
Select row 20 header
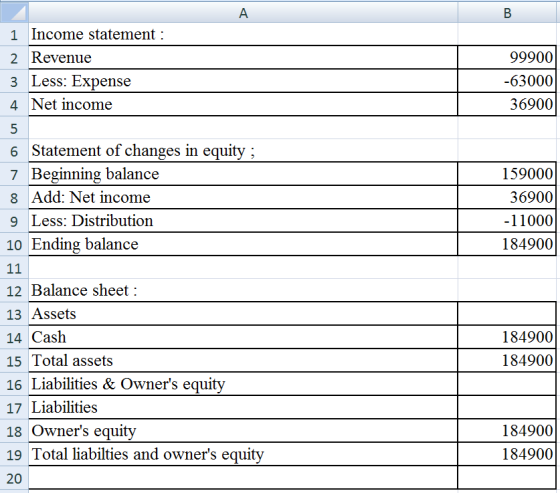click(14, 478)
